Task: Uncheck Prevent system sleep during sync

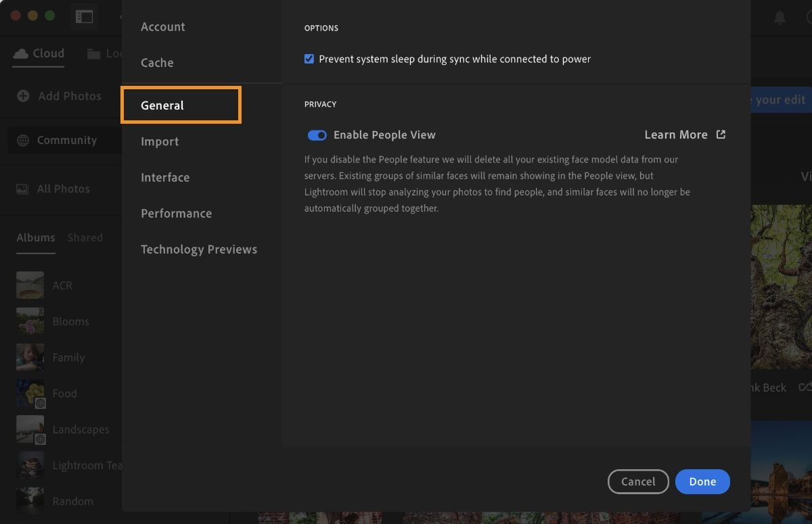Action: (x=309, y=59)
